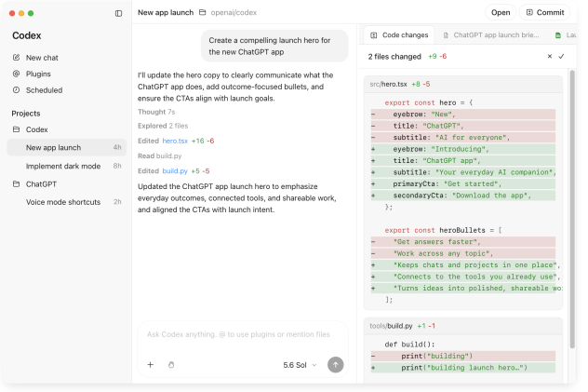Viewport: 588px width, 392px height.
Task: Click the Codex project folder icon
Action: click(x=16, y=129)
